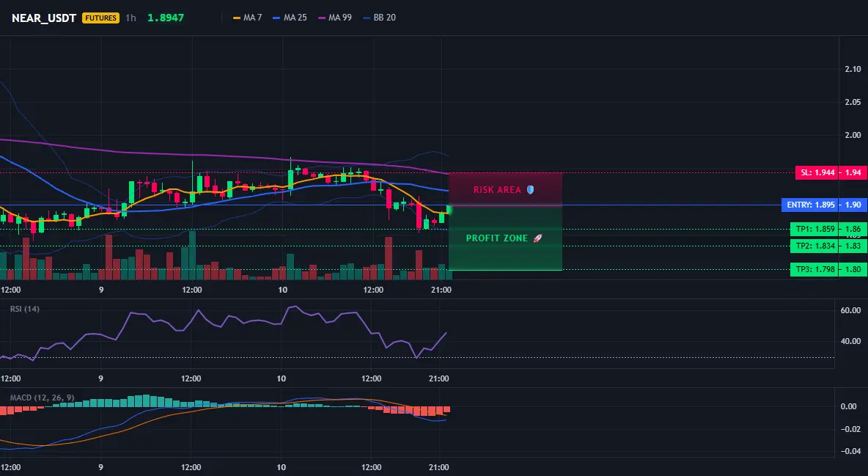Click the 40.00 RSI axis value
This screenshot has width=868, height=476.
(851, 341)
